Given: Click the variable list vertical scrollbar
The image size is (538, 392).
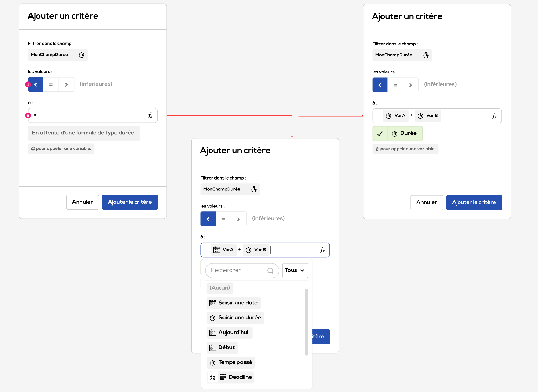Looking at the screenshot, I should point(306,322).
